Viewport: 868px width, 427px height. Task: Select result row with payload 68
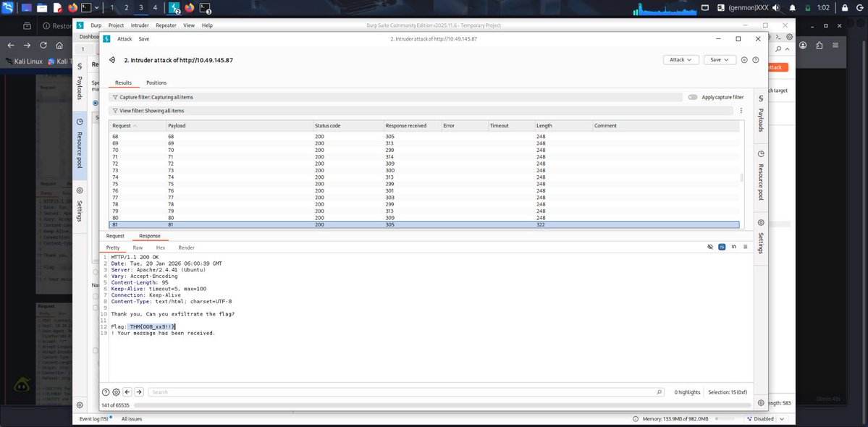(x=424, y=136)
